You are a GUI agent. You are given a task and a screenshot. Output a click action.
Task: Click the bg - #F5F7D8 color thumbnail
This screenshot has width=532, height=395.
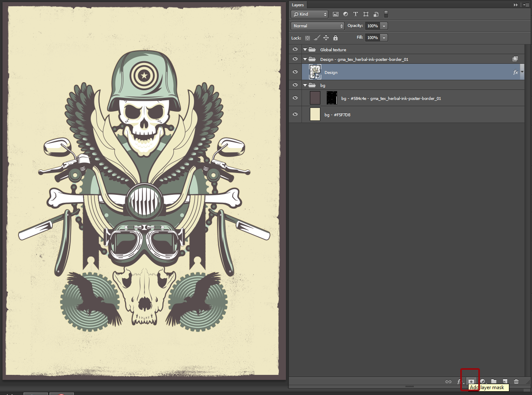[315, 114]
